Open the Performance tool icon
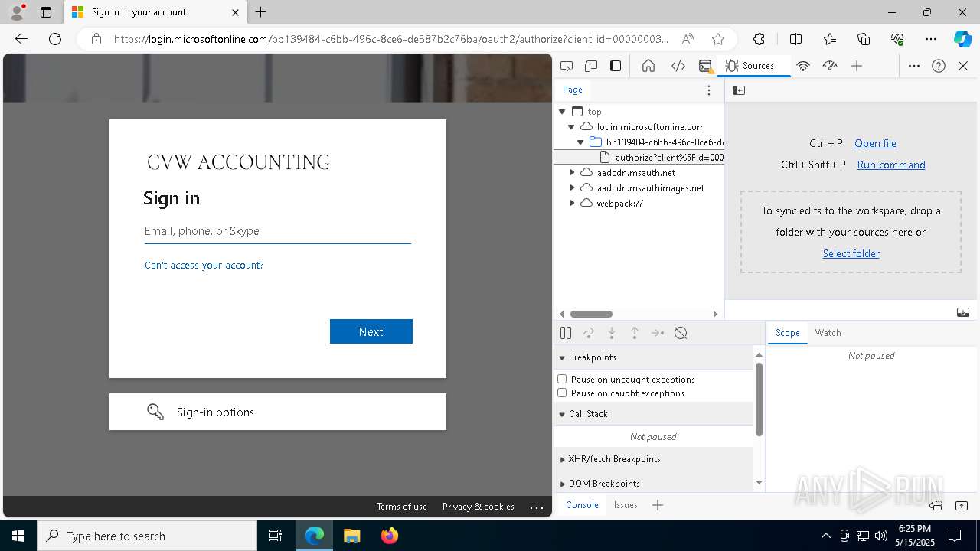The height and width of the screenshot is (551, 980). [x=830, y=66]
